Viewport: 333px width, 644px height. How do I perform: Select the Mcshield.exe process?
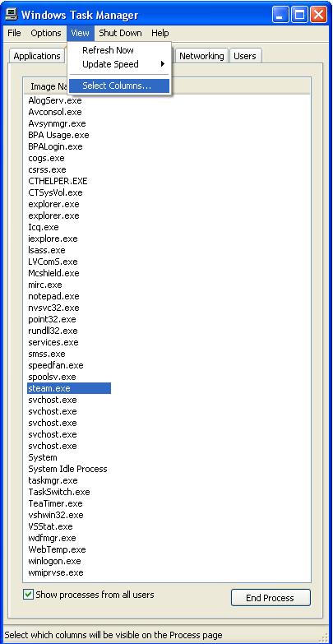coord(53,273)
